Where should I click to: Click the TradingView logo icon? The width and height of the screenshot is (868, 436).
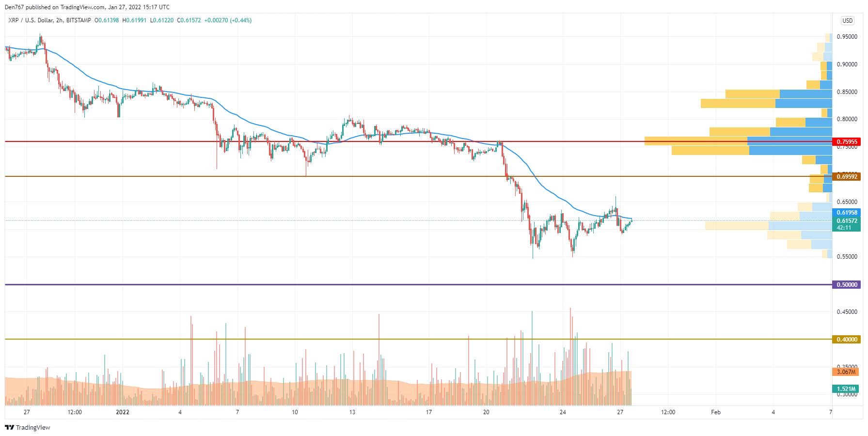point(9,427)
